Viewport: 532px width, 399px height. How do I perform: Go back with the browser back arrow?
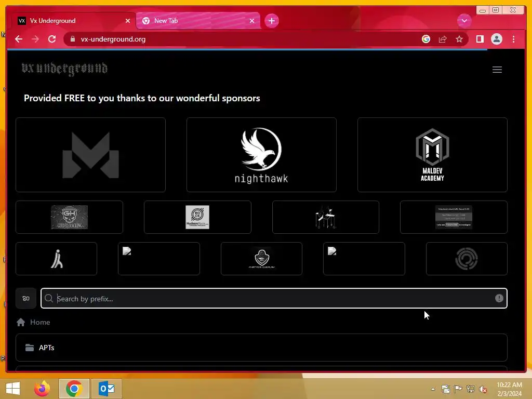pyautogui.click(x=19, y=39)
